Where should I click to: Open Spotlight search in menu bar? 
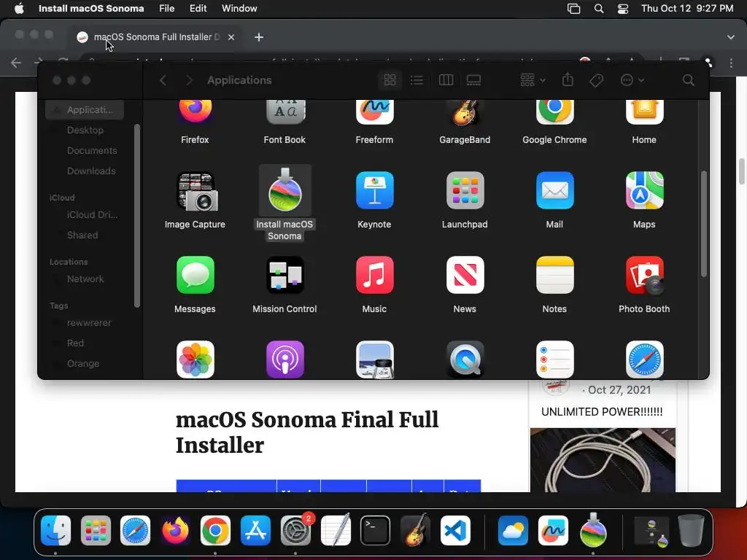[599, 8]
